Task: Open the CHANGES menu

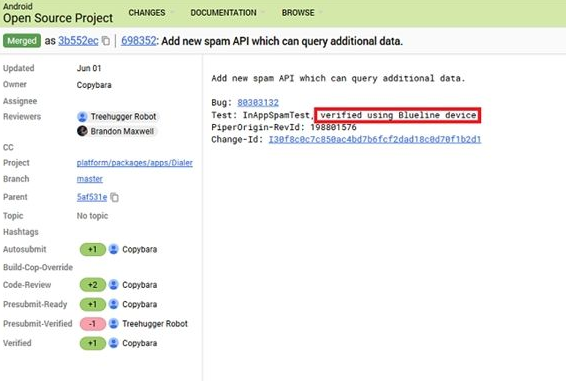Action: [x=147, y=13]
